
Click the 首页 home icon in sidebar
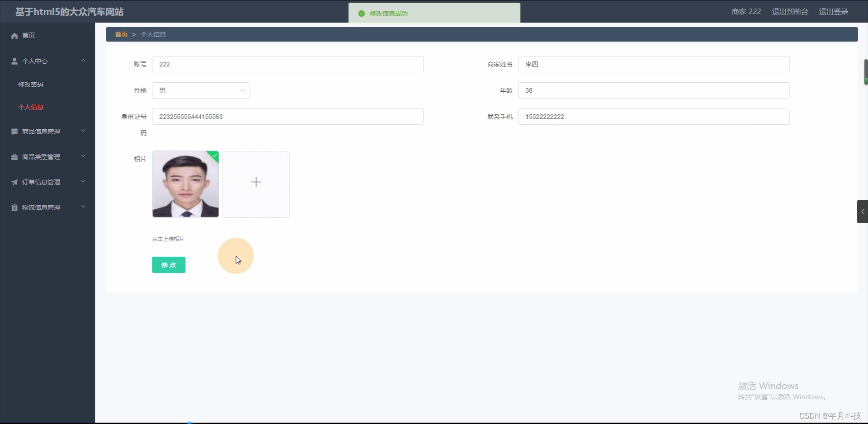coord(14,35)
